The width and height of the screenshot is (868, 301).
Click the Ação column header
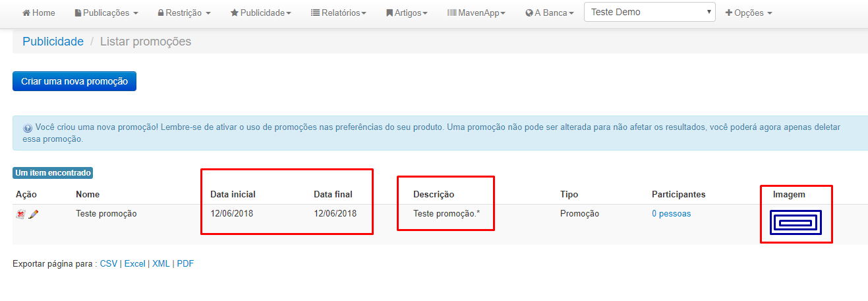(25, 194)
